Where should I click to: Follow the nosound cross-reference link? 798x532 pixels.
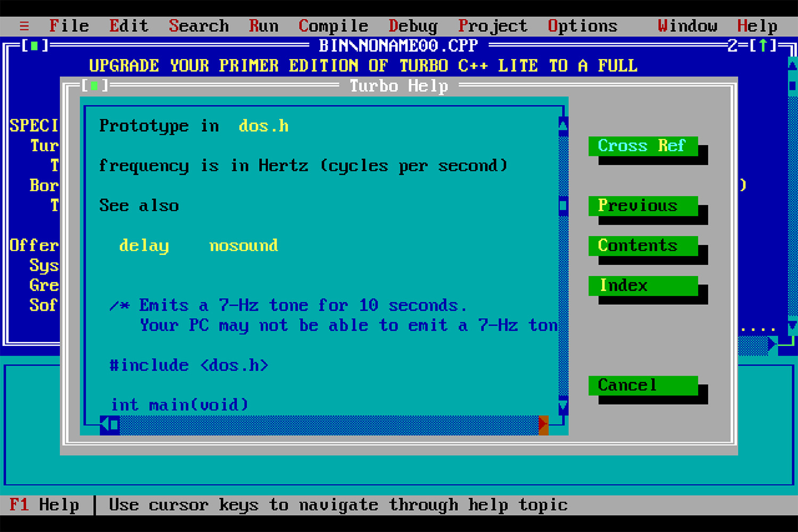coord(244,246)
